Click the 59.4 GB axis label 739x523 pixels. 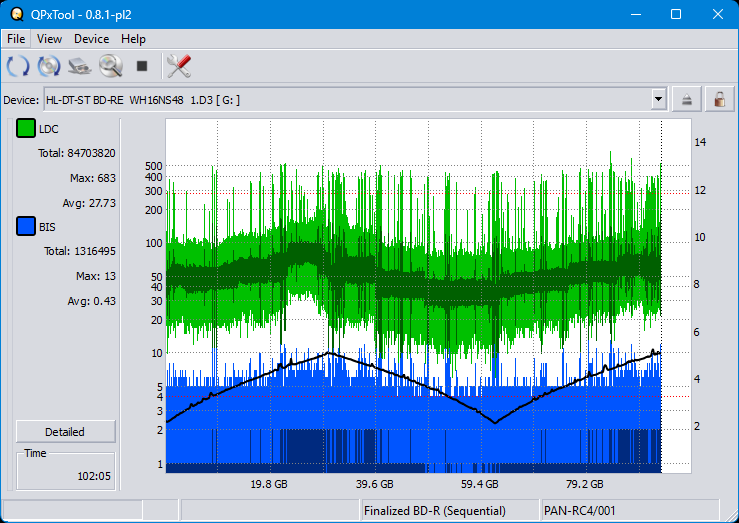tap(479, 484)
